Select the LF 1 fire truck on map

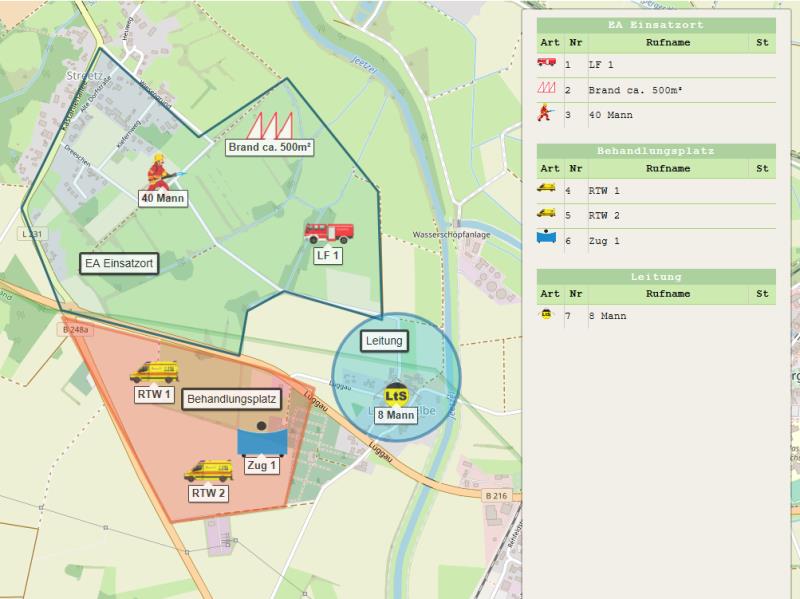[328, 233]
